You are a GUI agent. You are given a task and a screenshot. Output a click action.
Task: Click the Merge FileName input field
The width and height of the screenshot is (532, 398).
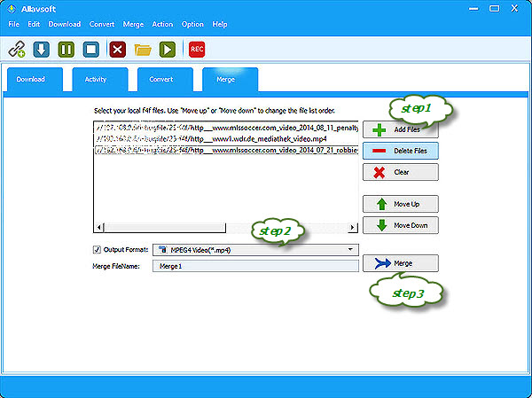[x=255, y=266]
